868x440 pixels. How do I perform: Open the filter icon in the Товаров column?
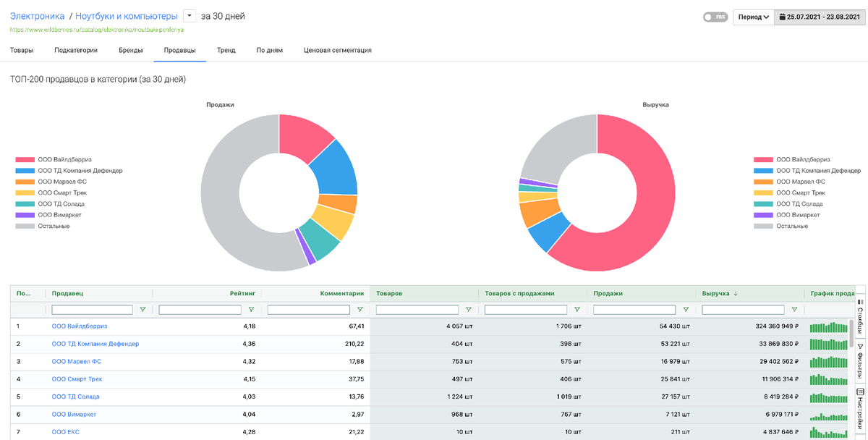click(x=469, y=310)
